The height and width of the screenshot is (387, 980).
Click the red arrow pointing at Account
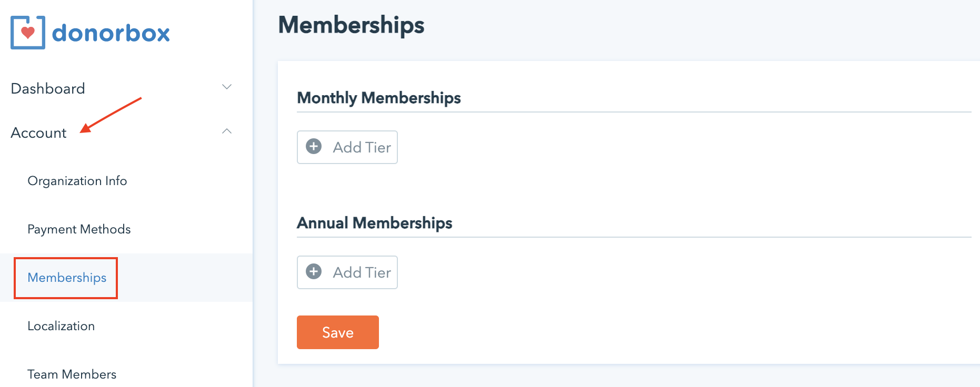(x=111, y=114)
